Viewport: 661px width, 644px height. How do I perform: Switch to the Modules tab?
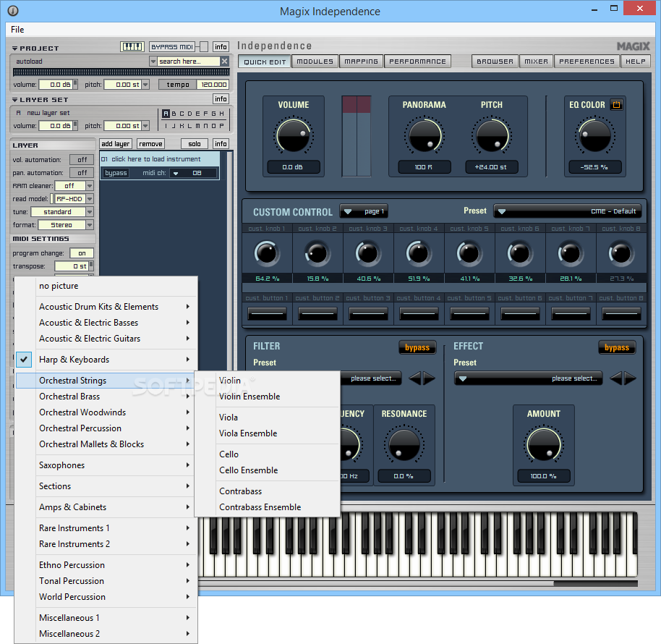(315, 62)
